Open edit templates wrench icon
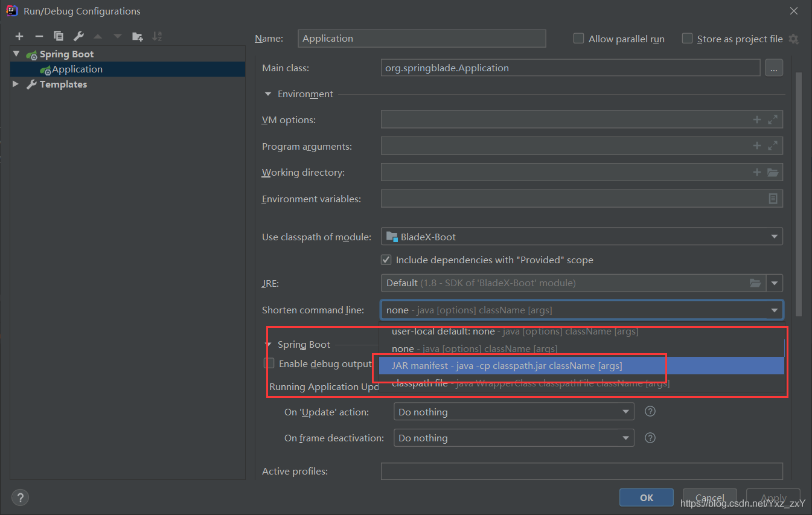 click(78, 36)
